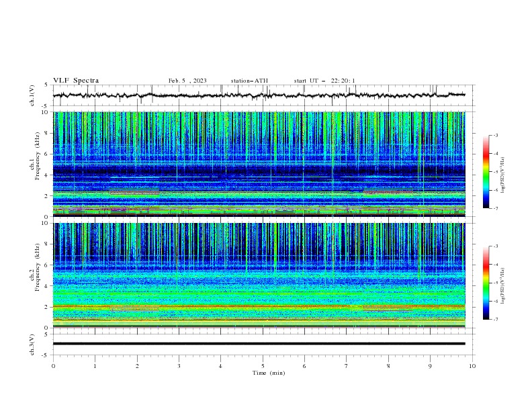Click inside the ch.1 frequency spectrogram
Image resolution: width=532 pixels, height=411 pixels.
point(259,164)
